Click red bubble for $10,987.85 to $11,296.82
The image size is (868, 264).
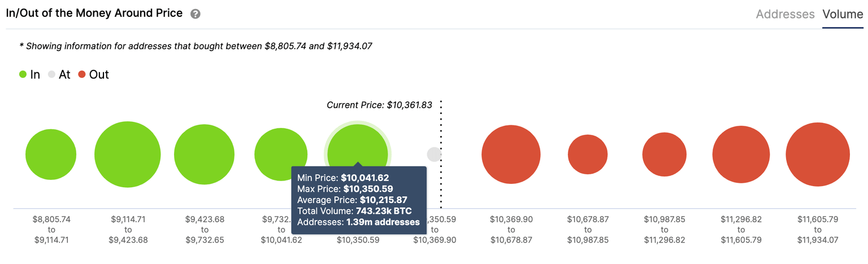tap(664, 154)
